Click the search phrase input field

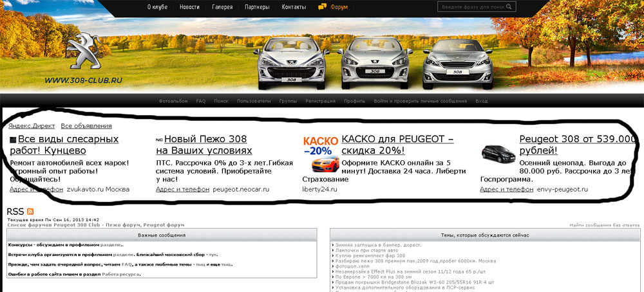coord(477,7)
